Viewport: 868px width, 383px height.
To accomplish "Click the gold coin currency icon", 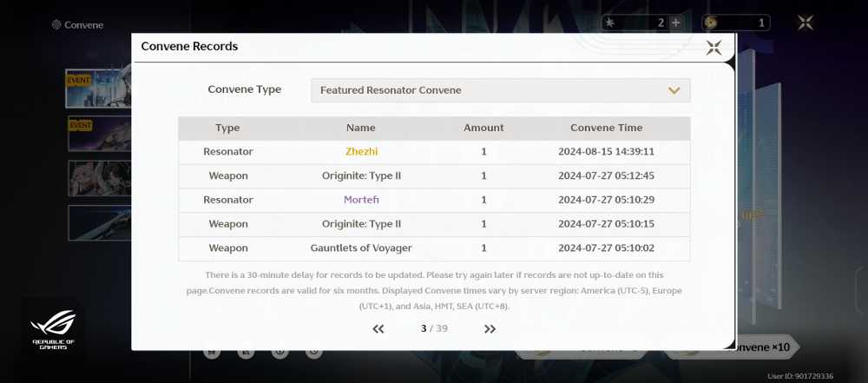I will point(712,23).
